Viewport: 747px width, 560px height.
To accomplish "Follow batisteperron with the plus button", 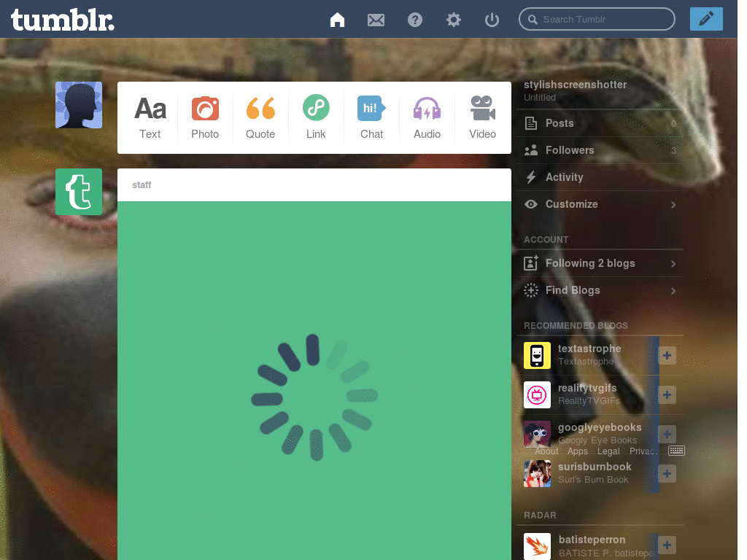I will (x=667, y=545).
